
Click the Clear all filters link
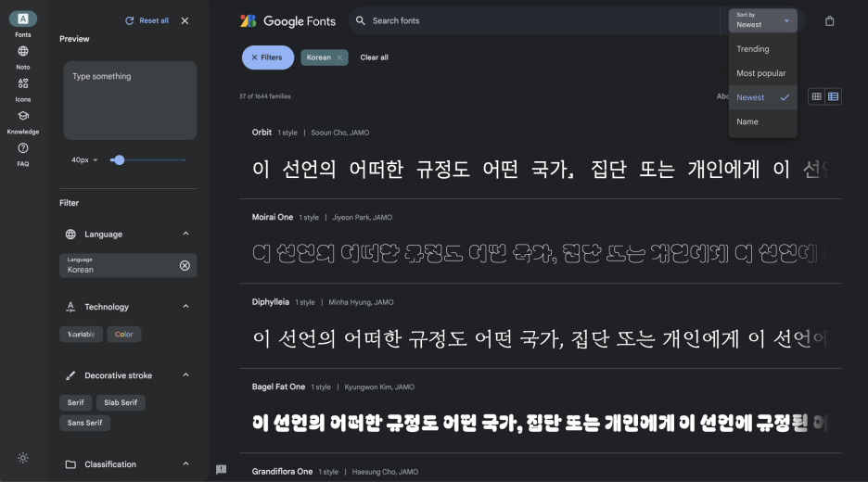click(x=375, y=57)
